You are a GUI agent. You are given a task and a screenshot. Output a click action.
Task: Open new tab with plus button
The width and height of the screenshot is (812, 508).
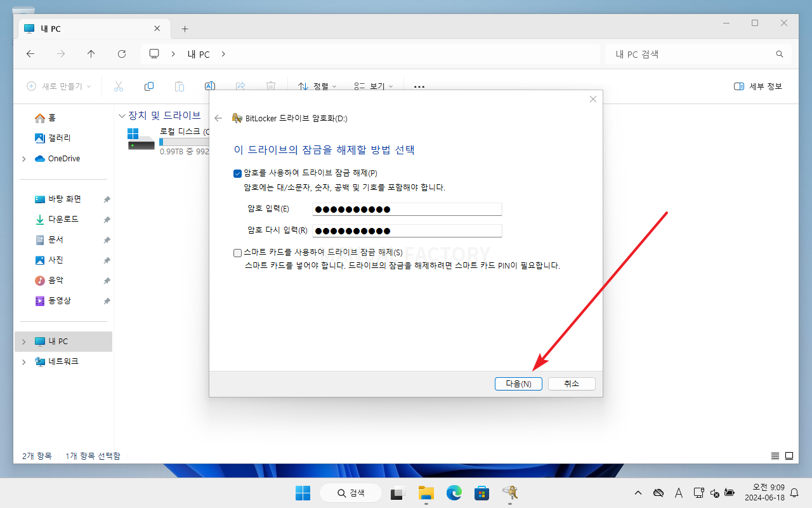(x=185, y=29)
